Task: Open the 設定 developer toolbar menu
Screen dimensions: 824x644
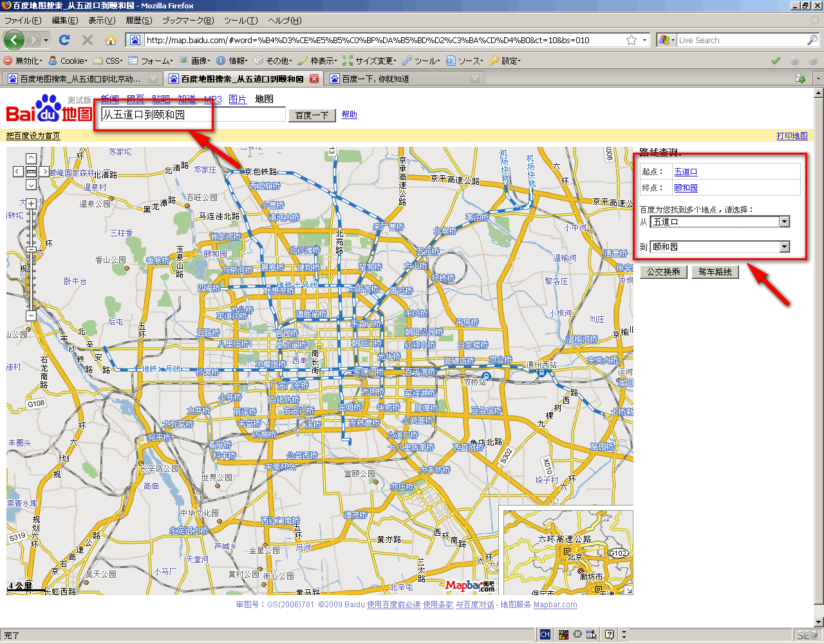Action: pyautogui.click(x=505, y=61)
